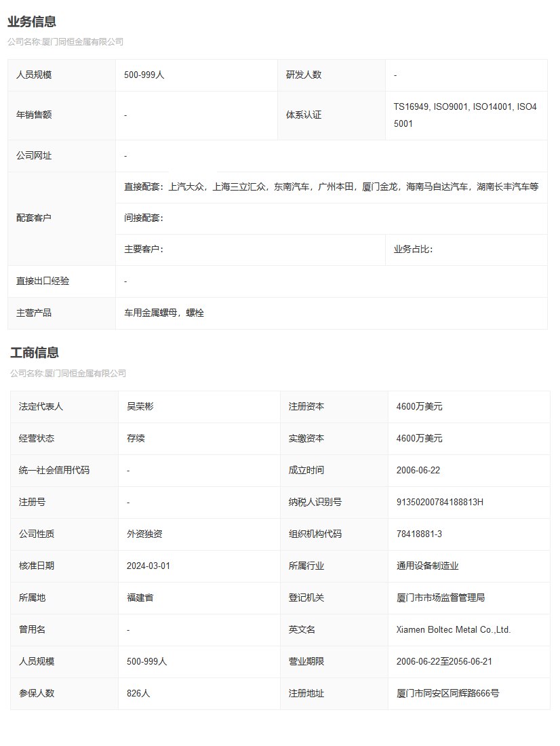Select the founding date 2006-06-22
The width and height of the screenshot is (560, 746).
pos(418,471)
